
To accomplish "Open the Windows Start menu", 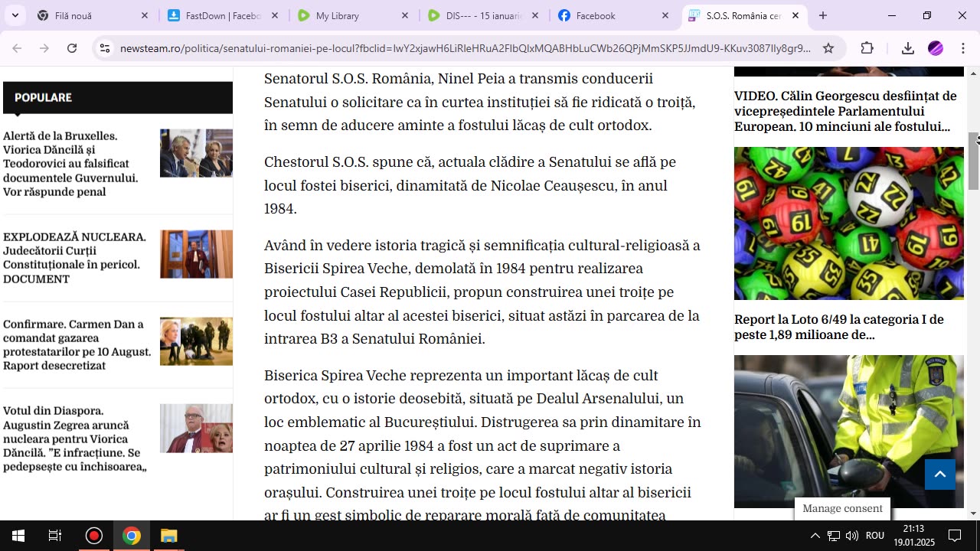I will pyautogui.click(x=18, y=536).
